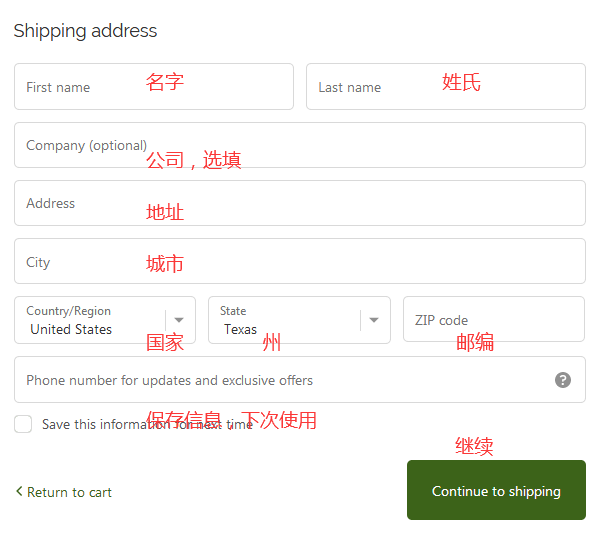Select the Address input field
606x544 pixels.
(x=299, y=203)
